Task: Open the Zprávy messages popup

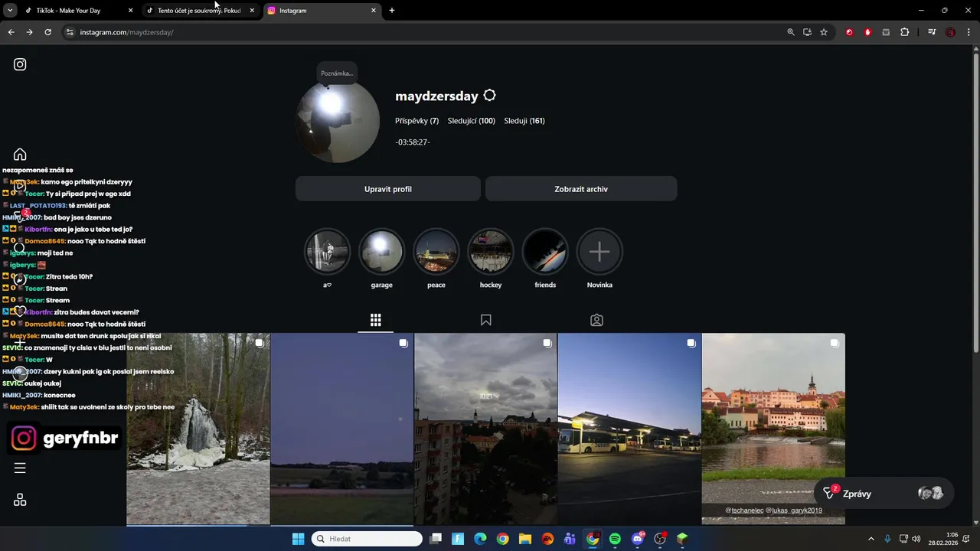Action: [884, 494]
